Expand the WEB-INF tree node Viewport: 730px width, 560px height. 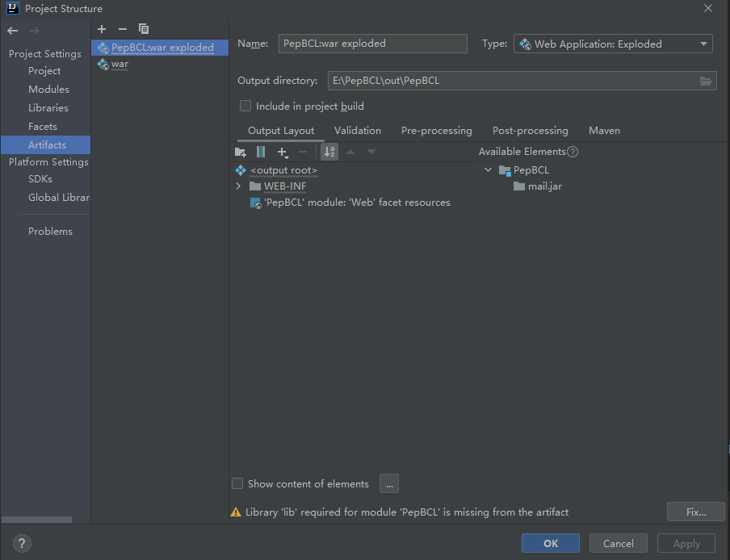point(237,186)
